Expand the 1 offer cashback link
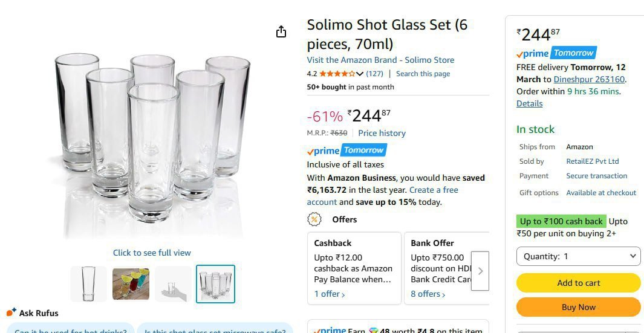Screen dimensions: 644x333 329,294
